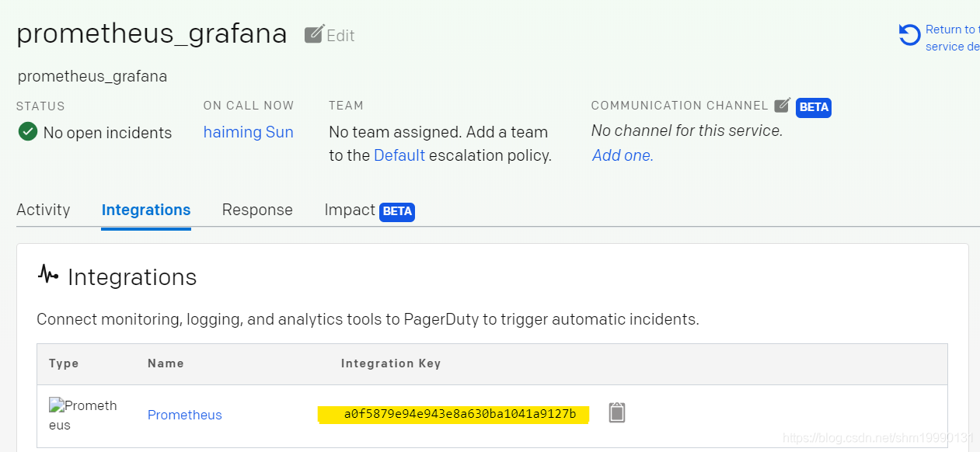Click the BETA badge next to Communication Channel
This screenshot has height=452, width=980.
814,107
